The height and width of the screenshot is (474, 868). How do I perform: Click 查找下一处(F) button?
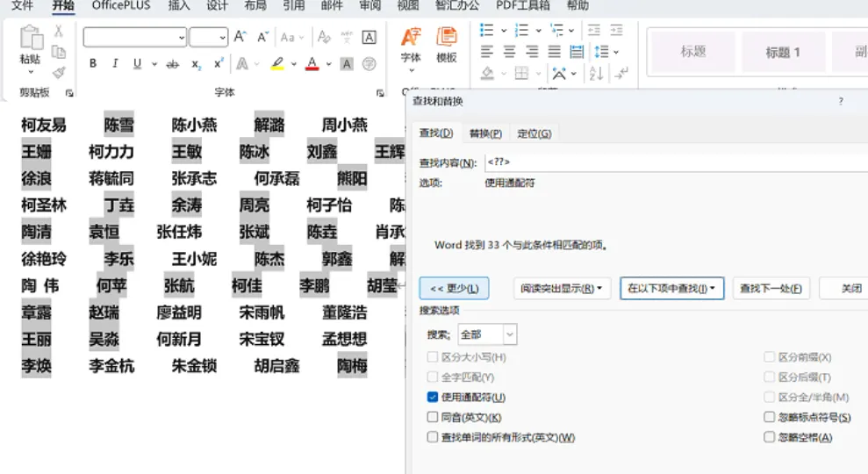tap(771, 289)
